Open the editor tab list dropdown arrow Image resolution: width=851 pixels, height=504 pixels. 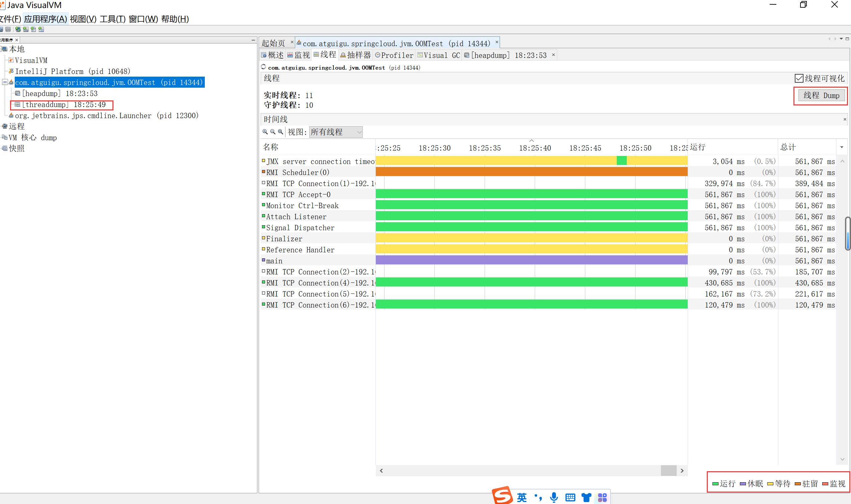coord(841,39)
